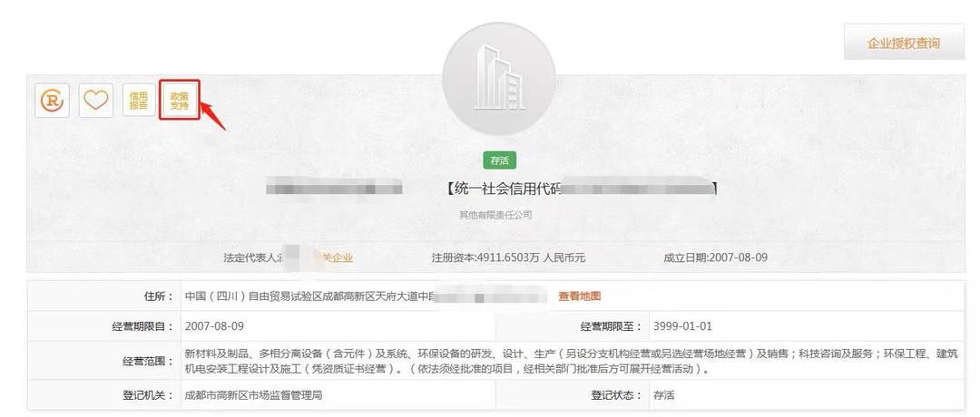Click the 登记机关 value 成都市高新区市场监督管理局

point(256,395)
